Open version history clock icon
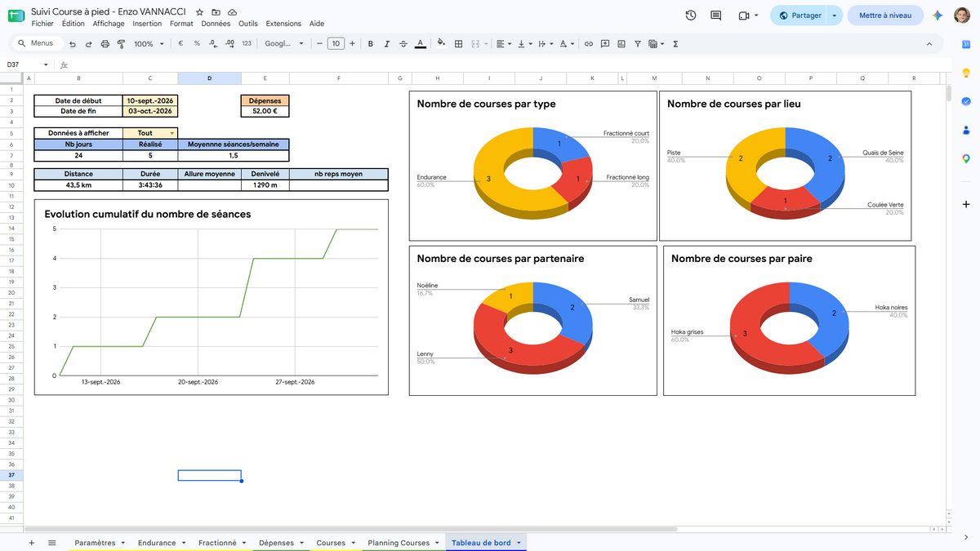This screenshot has height=551, width=980. tap(691, 16)
